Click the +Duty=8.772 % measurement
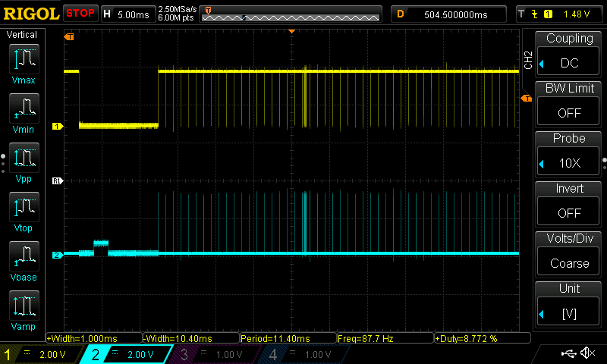607x364 pixels. click(x=483, y=338)
